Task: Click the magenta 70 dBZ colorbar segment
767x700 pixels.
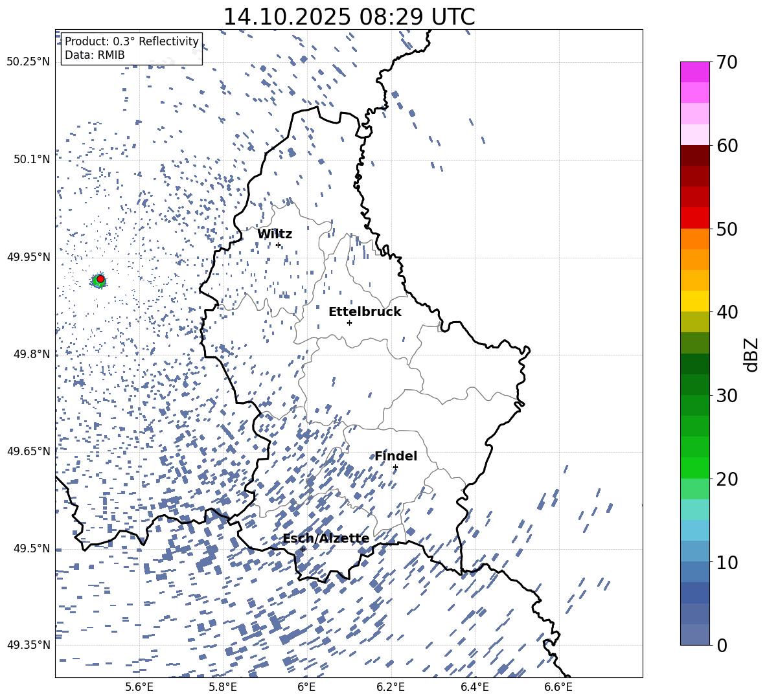Action: click(695, 72)
